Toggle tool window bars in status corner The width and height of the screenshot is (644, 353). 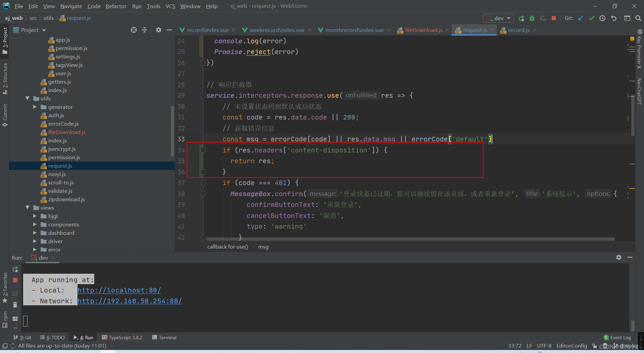5,346
